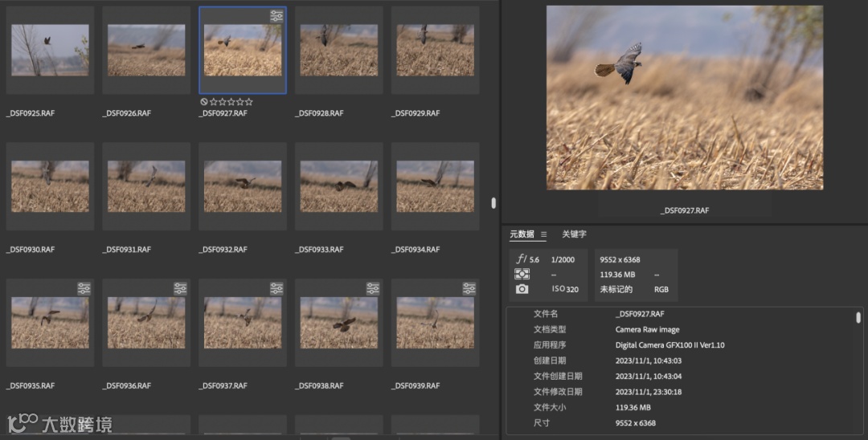
Task: Click the 尺寸 row value 9552 x 6368
Action: (x=636, y=423)
